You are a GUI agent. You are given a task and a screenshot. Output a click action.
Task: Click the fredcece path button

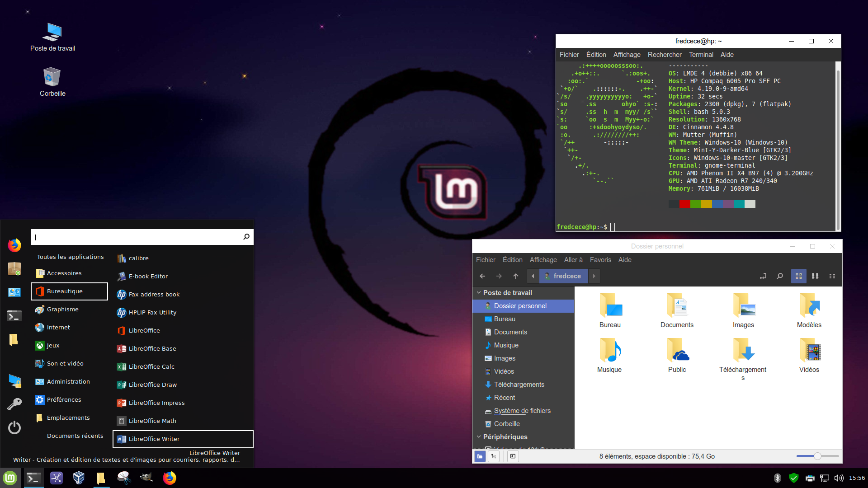pos(563,276)
